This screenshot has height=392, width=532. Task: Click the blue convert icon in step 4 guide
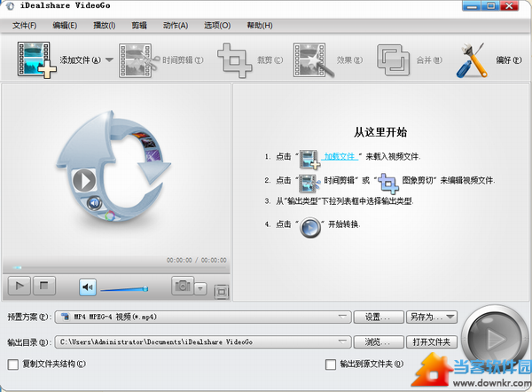[310, 227]
